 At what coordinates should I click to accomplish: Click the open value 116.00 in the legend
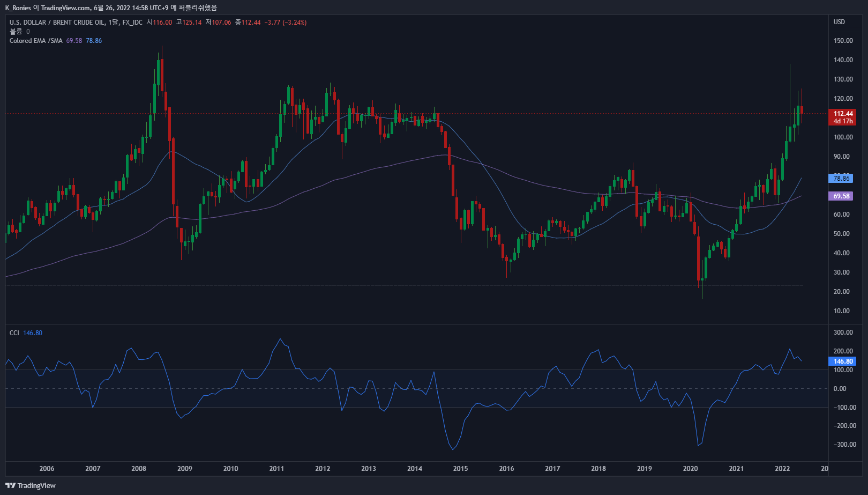[163, 23]
